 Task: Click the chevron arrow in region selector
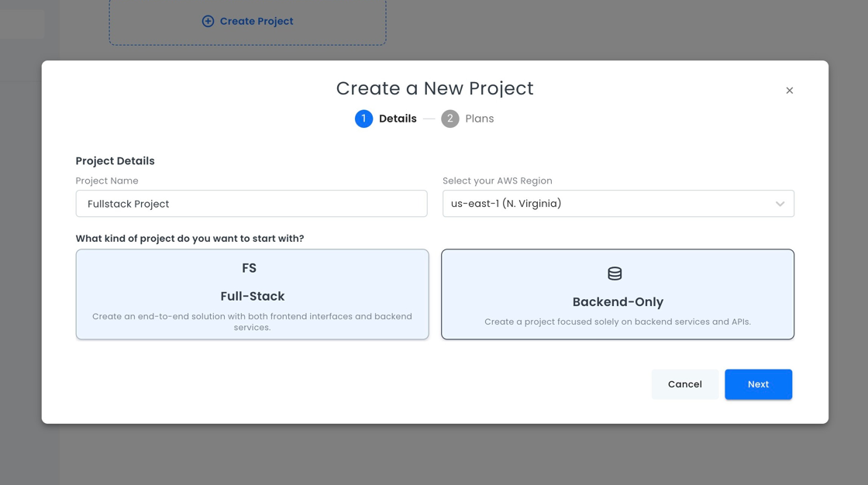pos(780,204)
